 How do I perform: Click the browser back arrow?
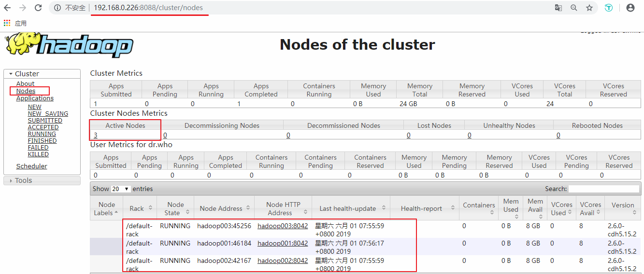point(7,8)
